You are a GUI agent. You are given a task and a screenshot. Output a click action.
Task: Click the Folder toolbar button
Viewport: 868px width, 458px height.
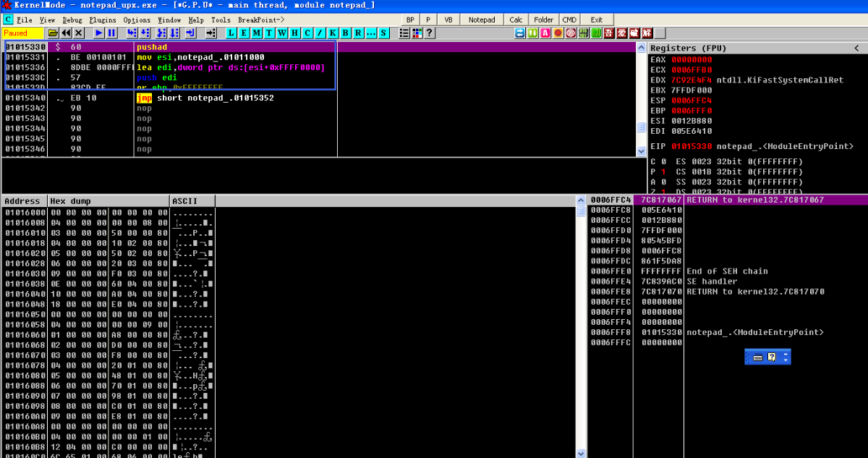tap(544, 20)
